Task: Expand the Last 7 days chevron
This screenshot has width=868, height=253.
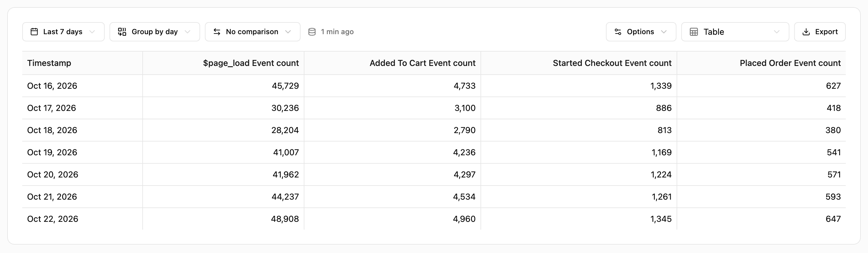Action: coord(92,32)
